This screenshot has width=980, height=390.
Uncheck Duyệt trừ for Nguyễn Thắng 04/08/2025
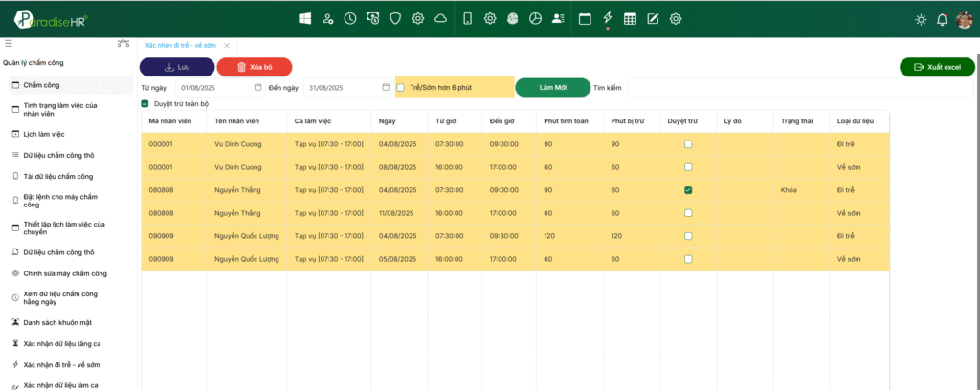(x=688, y=190)
